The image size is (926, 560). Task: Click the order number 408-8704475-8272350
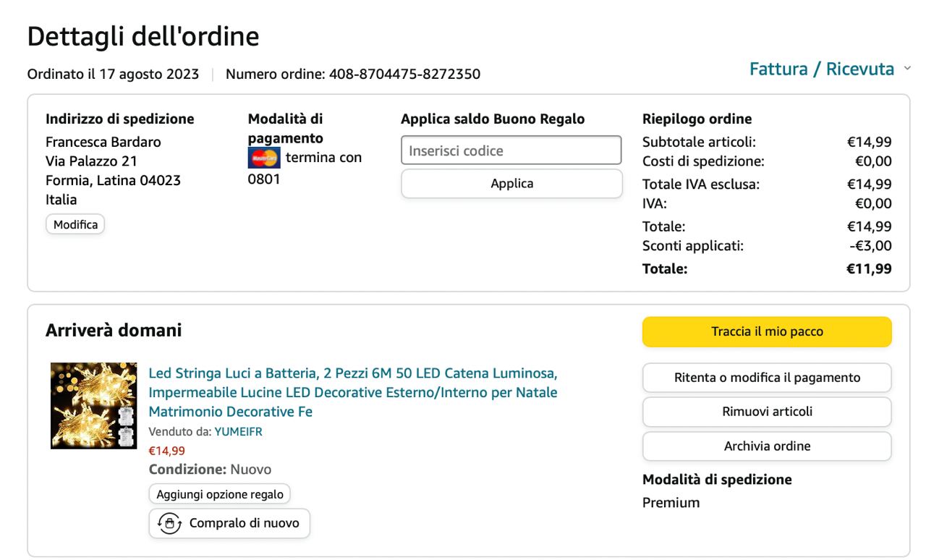[404, 74]
